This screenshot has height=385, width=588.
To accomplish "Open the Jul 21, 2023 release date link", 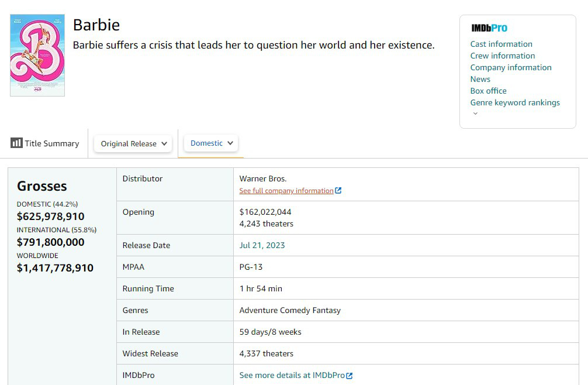I will [x=262, y=245].
